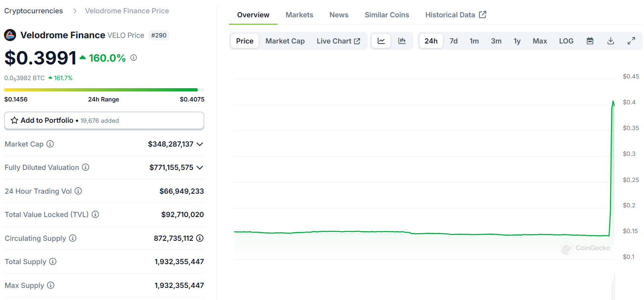Show Fully Diluted Valuation info icon

86,167
